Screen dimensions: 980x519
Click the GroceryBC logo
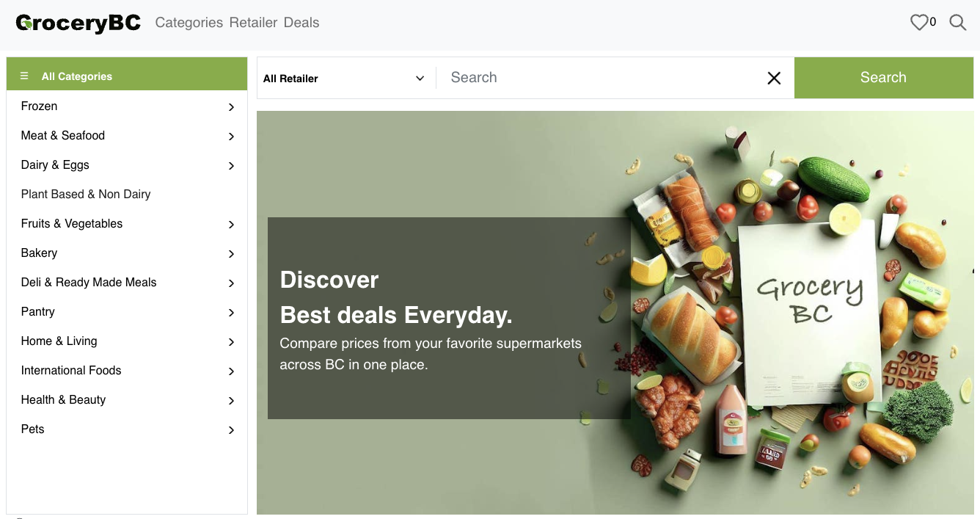tap(78, 23)
